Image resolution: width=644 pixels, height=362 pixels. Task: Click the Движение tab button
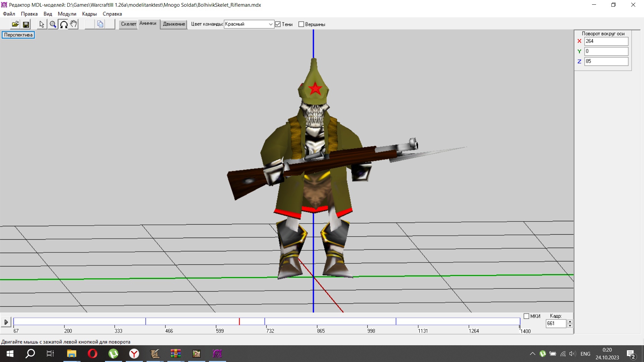[x=174, y=24]
